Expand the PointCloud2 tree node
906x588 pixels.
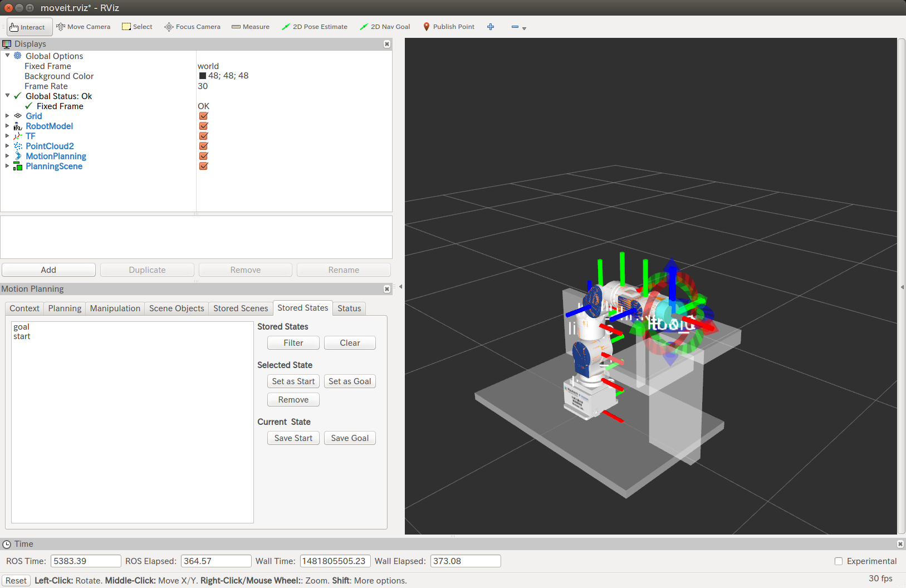7,146
